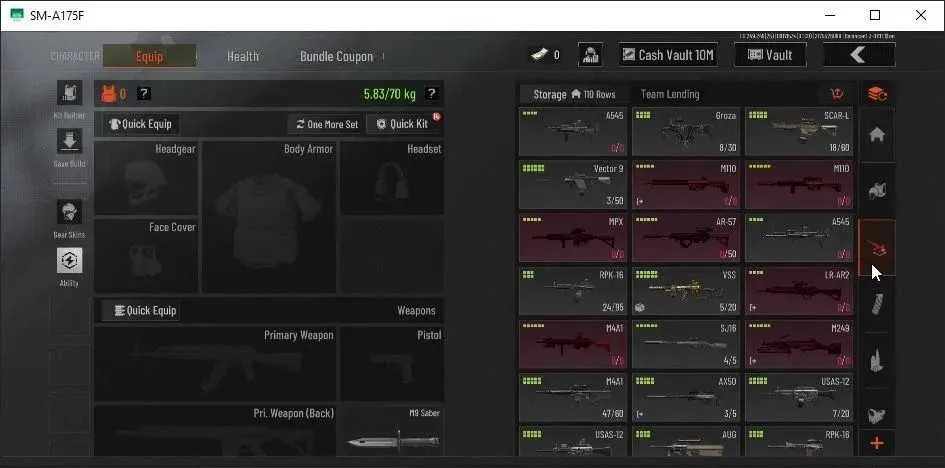Filter storage by the helmet gear category icon
This screenshot has height=468, width=945.
[877, 191]
